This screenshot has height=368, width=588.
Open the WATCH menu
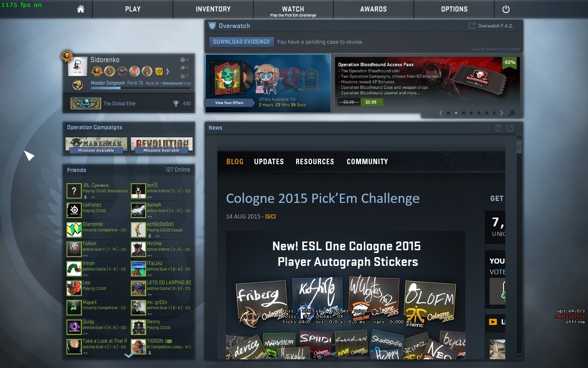pyautogui.click(x=293, y=9)
